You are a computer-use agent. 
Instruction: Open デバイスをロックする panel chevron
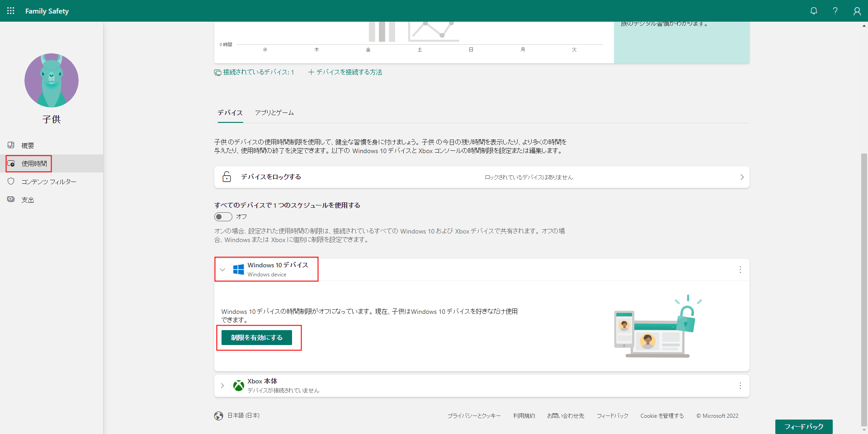point(741,177)
